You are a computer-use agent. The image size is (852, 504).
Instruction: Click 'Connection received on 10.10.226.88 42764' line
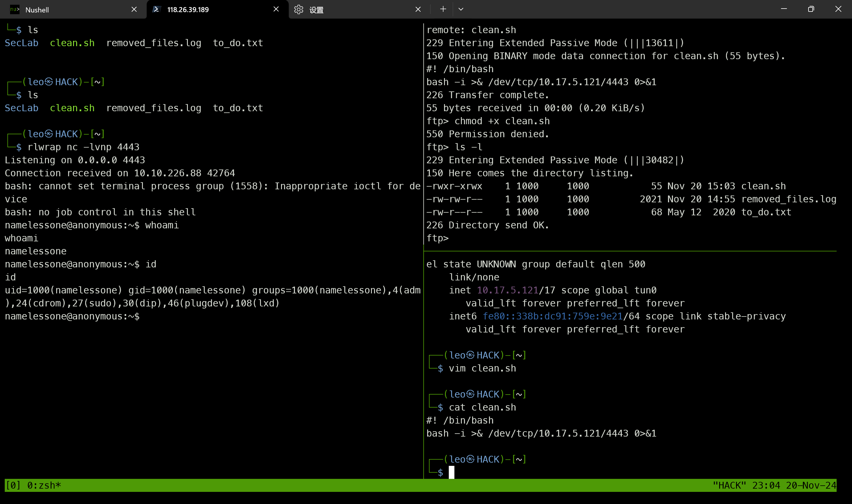(120, 173)
